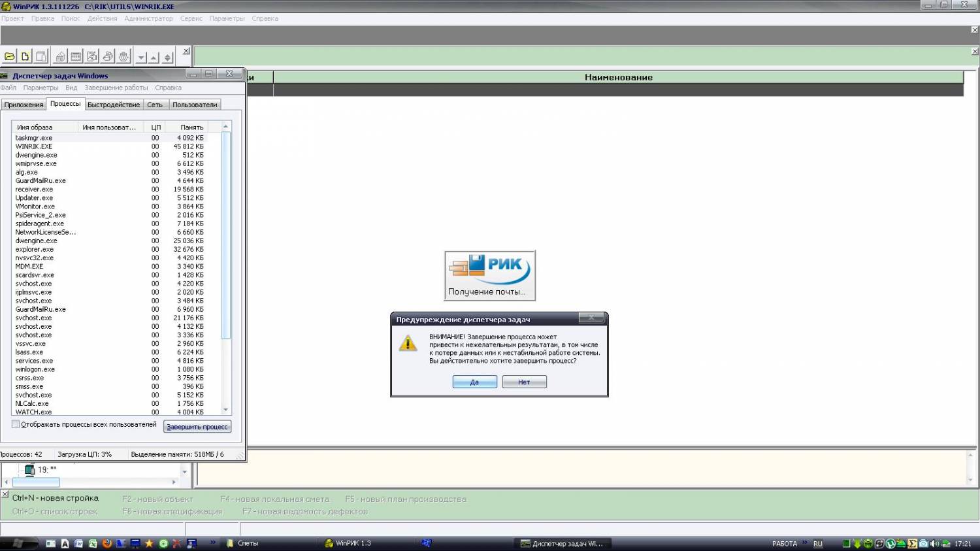Sort processes by 'ЦП' column
The image size is (980, 551).
point(155,127)
